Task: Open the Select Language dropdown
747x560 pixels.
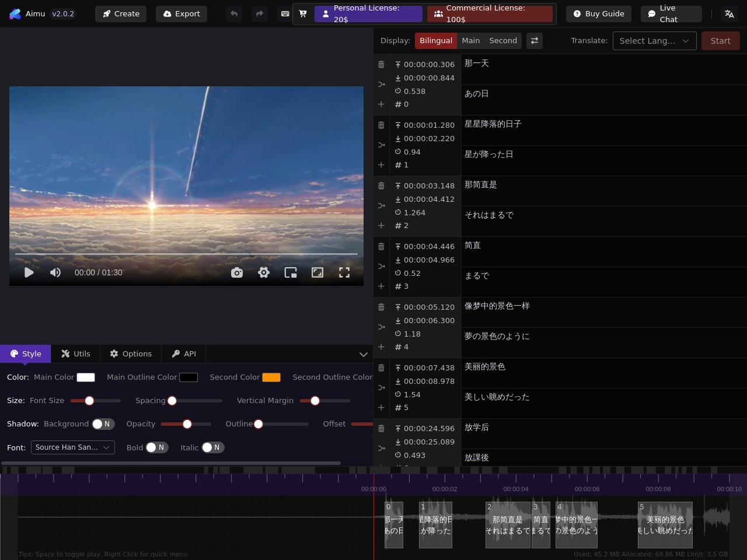Action: tap(654, 41)
